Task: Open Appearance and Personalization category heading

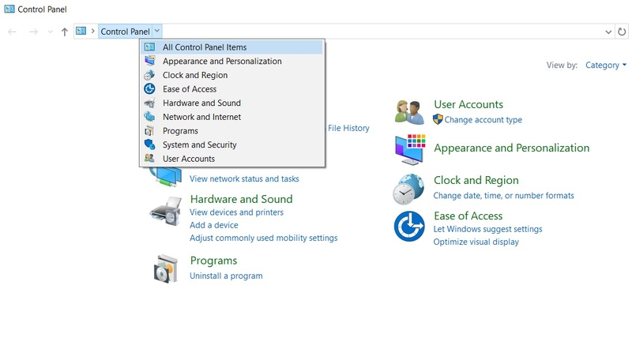Action: point(511,148)
